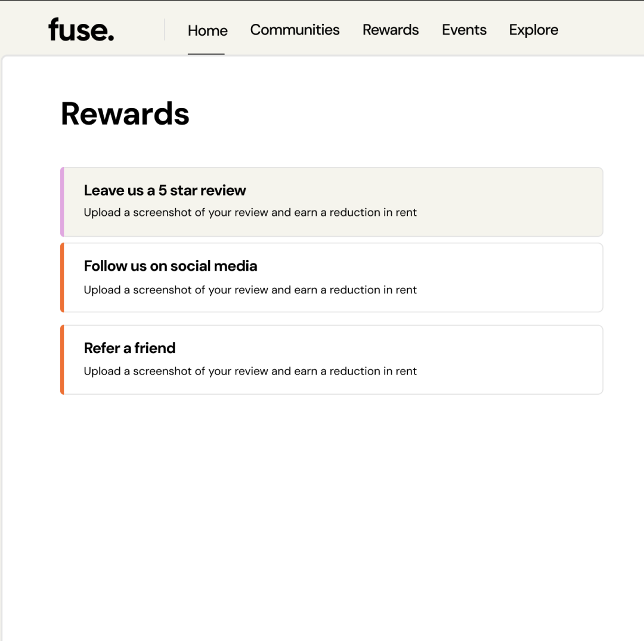
Task: Click the 'Leave us a 5 star review' title text
Action: (x=165, y=190)
